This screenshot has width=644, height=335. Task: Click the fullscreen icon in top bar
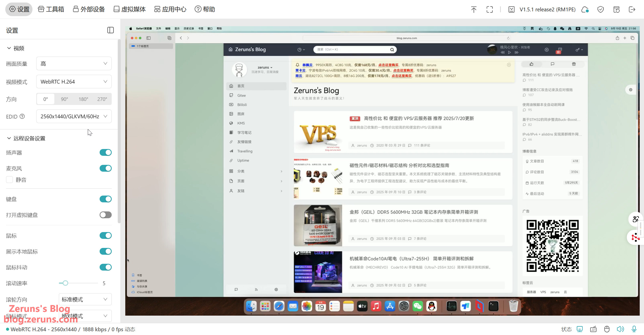490,10
